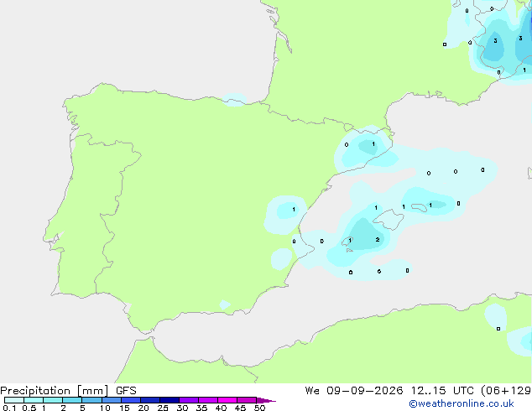Click the 15-20 mm blue legend swatch
The image size is (532, 411).
click(131, 400)
